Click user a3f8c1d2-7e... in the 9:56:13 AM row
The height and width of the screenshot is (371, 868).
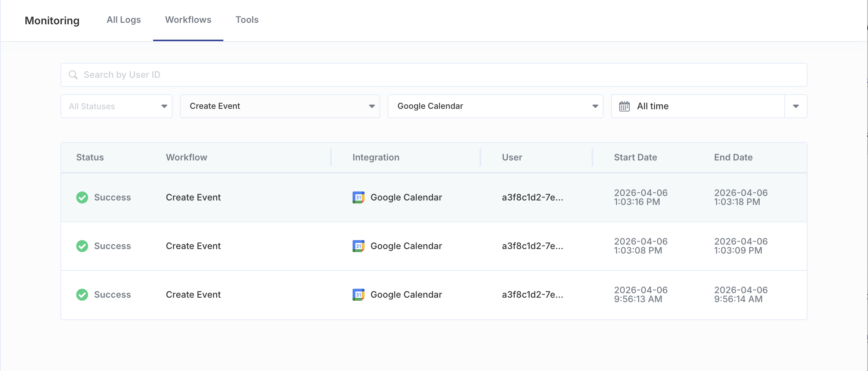[x=533, y=295]
